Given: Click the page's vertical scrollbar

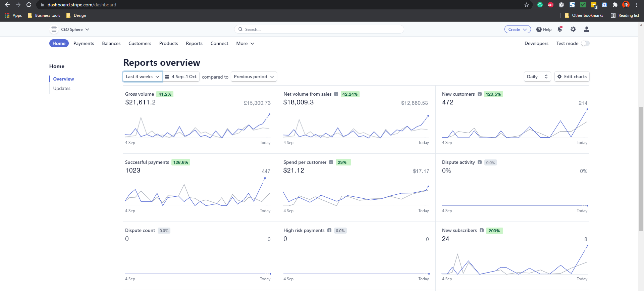Looking at the screenshot, I should pos(641,168).
